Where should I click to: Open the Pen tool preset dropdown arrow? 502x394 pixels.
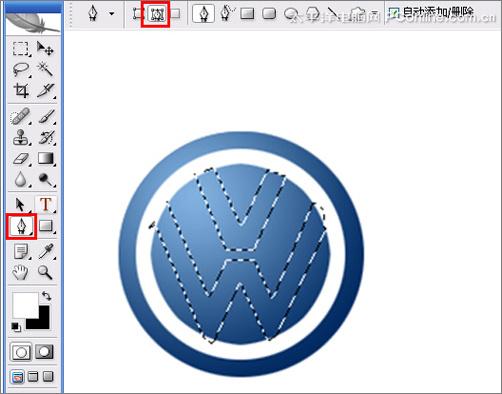pos(112,14)
